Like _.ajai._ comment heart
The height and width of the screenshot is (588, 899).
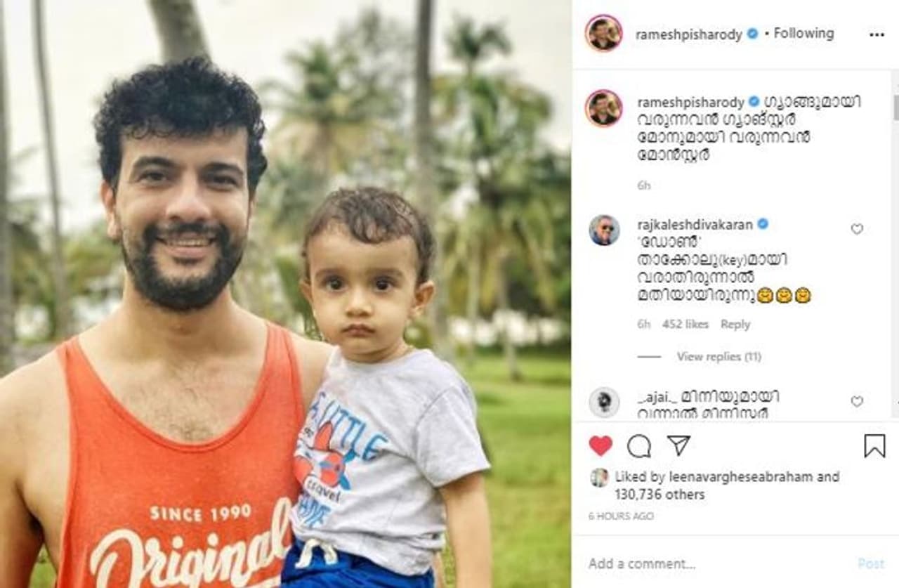click(857, 401)
